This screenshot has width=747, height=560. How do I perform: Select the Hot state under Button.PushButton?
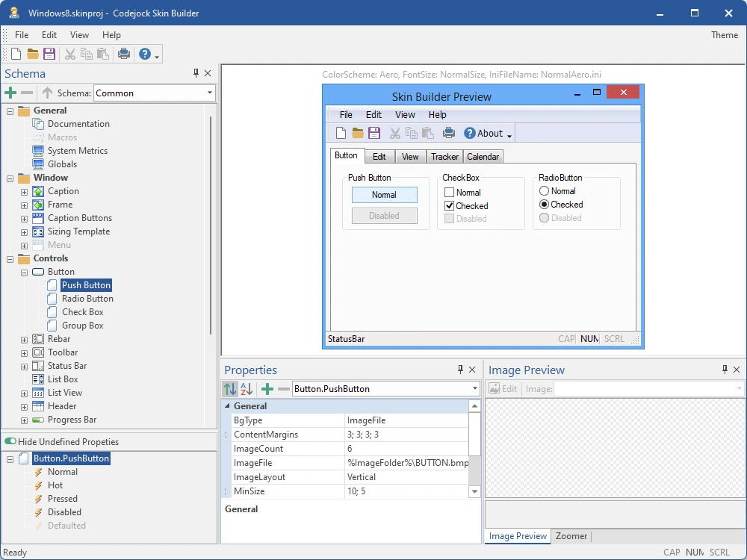(x=55, y=485)
